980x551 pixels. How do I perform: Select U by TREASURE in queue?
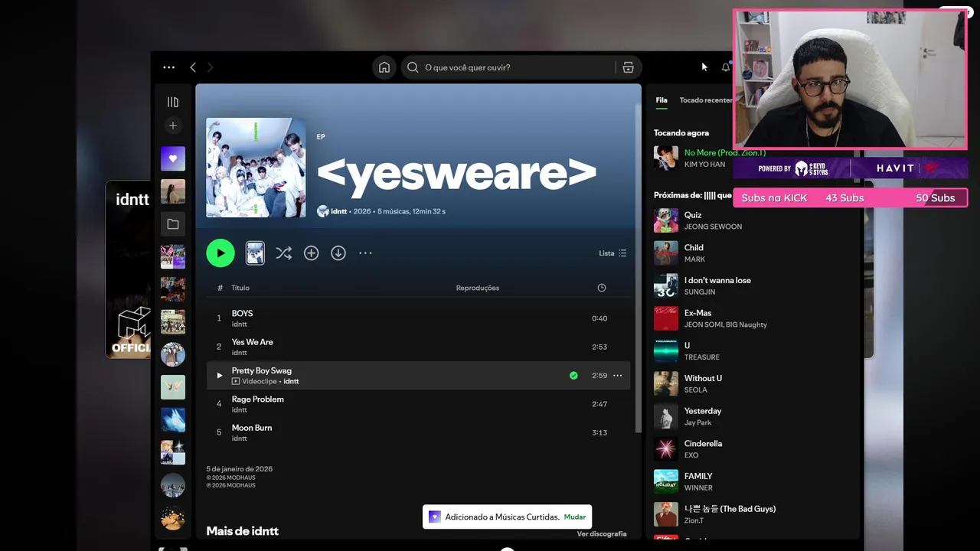pos(754,351)
